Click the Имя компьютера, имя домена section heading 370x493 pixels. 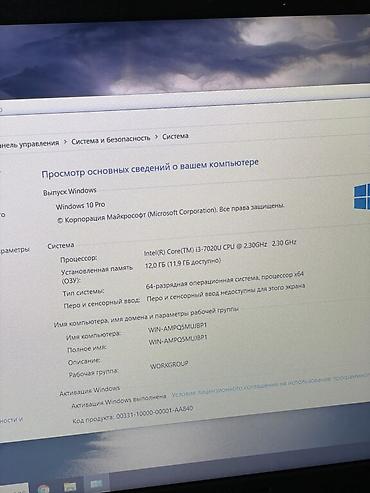tap(146, 317)
